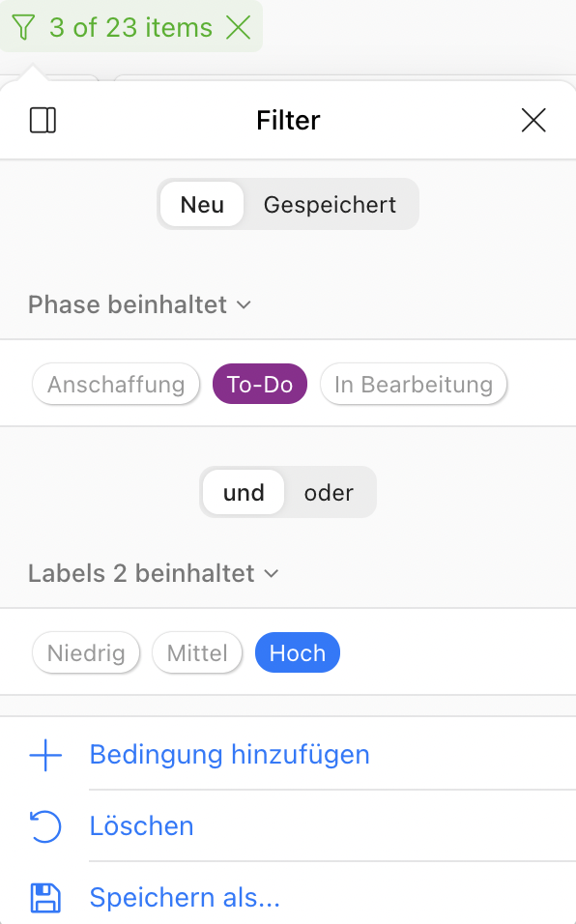Switch to the Neu tab
The width and height of the screenshot is (576, 924).
(x=201, y=204)
